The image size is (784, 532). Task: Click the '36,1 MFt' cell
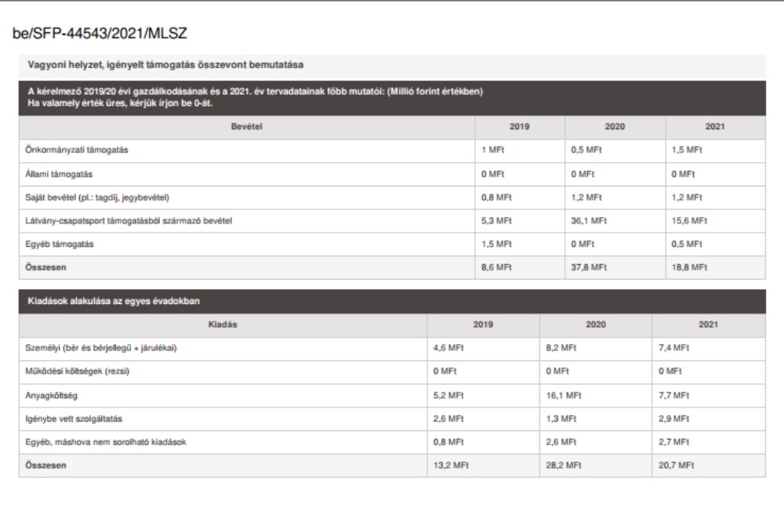click(589, 221)
